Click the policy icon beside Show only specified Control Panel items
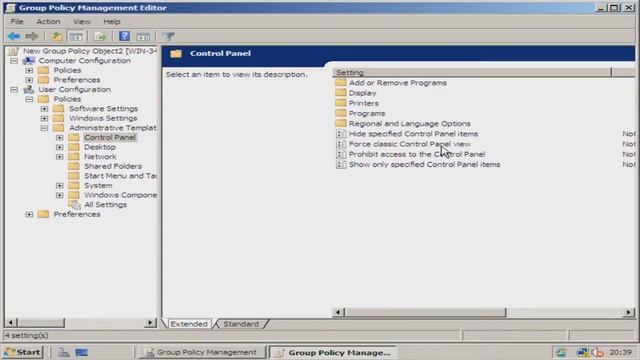This screenshot has height=360, width=640. pos(340,164)
